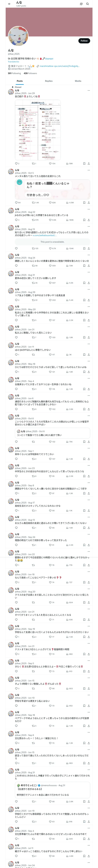This screenshot has height=868, width=98.
Task: Open more options on pinned post
Action: pos(89,90)
